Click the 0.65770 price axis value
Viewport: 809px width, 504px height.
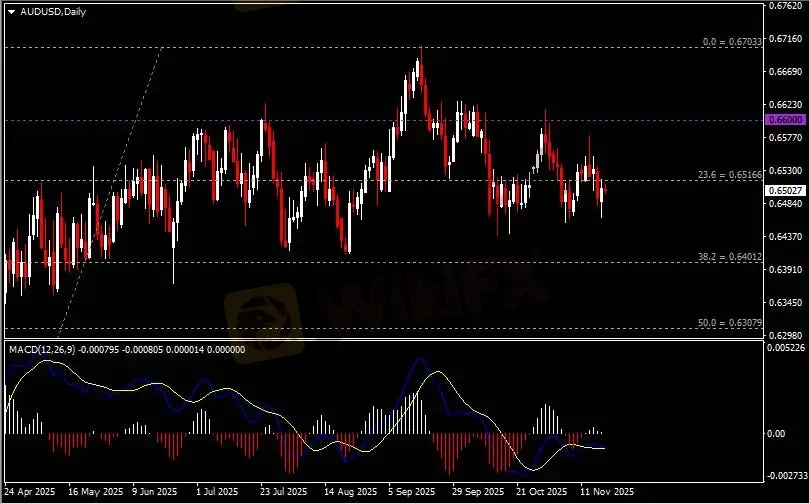pyautogui.click(x=785, y=138)
